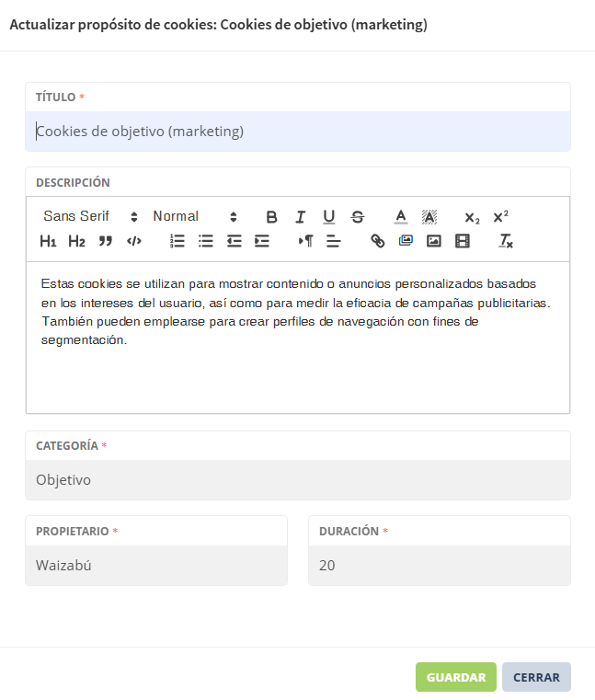Clear text formatting
The width and height of the screenshot is (595, 700).
506,241
